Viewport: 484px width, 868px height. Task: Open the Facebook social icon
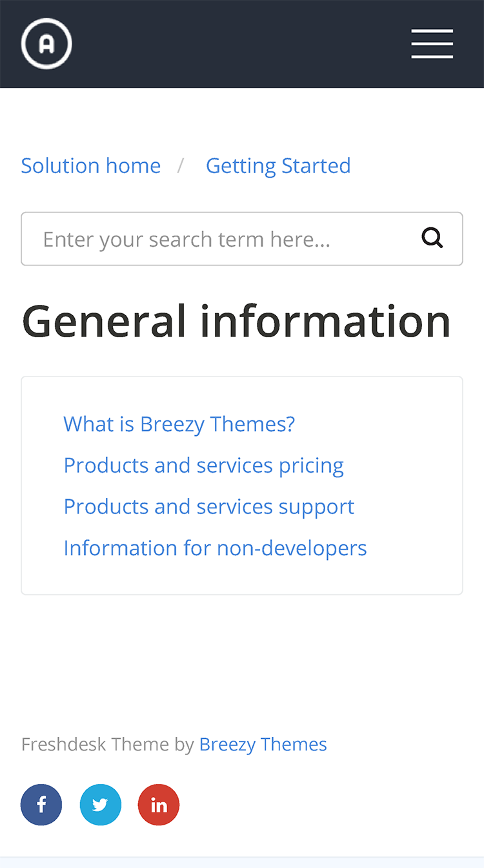tap(41, 805)
